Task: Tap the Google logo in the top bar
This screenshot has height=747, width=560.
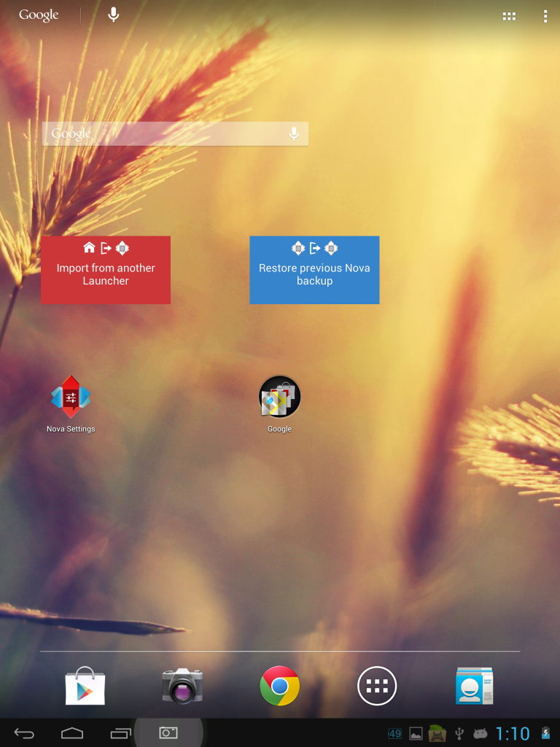Action: (39, 15)
